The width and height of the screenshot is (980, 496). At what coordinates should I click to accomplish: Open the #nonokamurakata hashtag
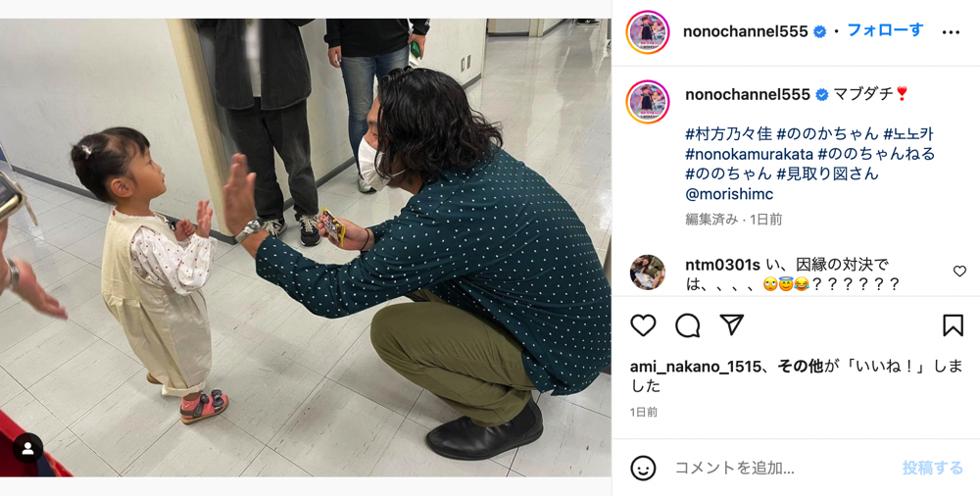pyautogui.click(x=749, y=153)
